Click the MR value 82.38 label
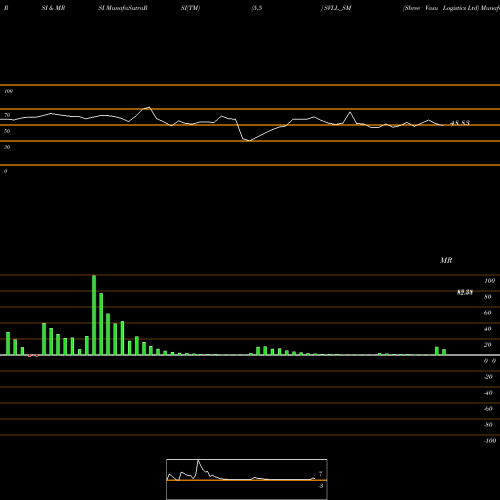500x500 pixels. (465, 292)
